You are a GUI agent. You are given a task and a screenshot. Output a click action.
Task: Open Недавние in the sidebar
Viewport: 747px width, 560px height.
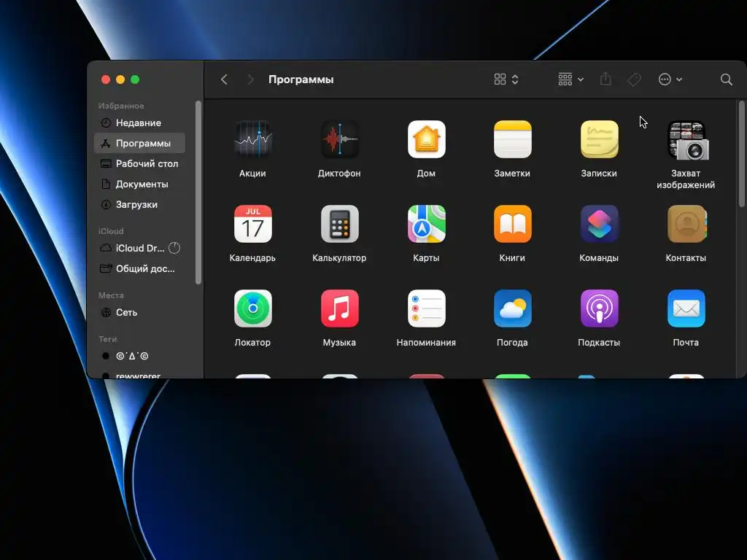click(139, 122)
